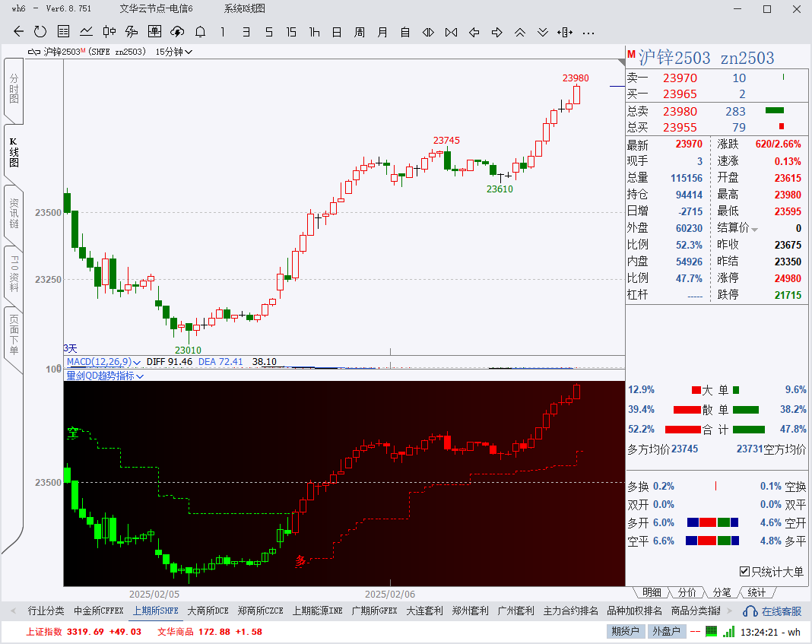Click the refresh icon in toolbar
This screenshot has width=812, height=644.
(40, 32)
